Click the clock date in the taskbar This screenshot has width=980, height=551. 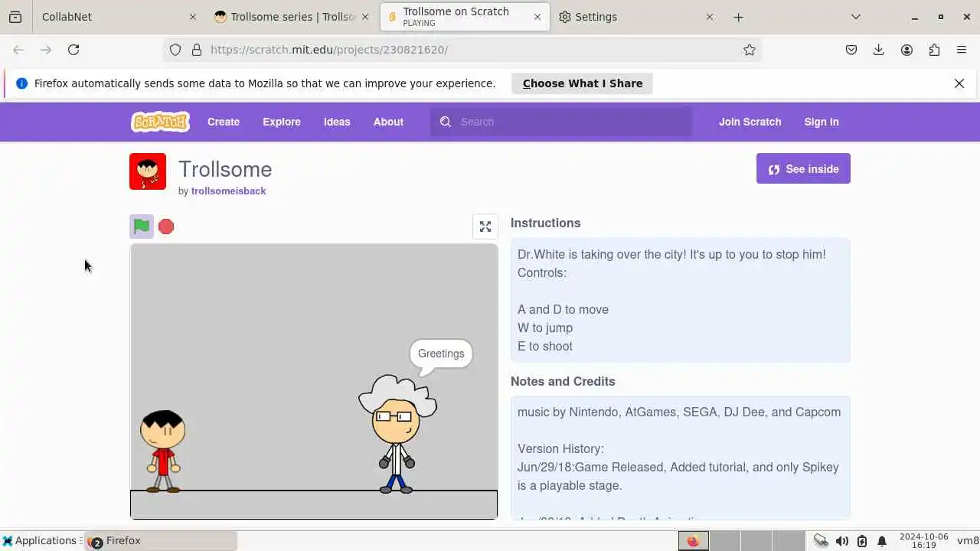[x=924, y=541]
